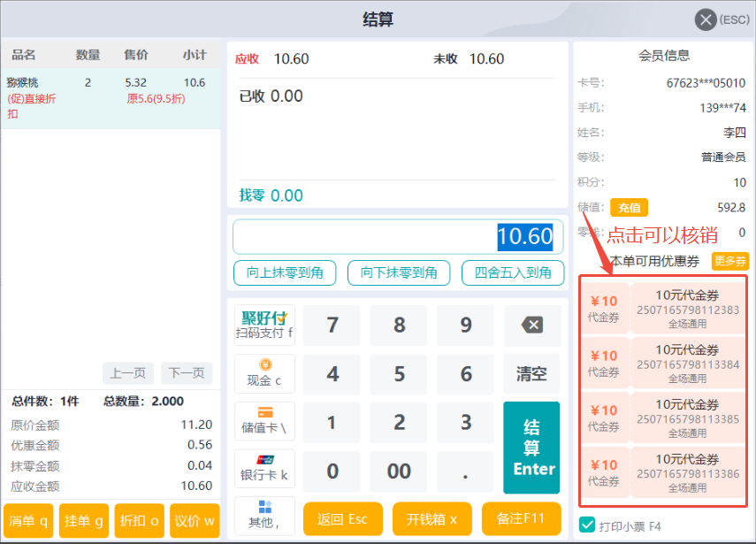Click 向下抹零到角 round-down button

pos(399,273)
